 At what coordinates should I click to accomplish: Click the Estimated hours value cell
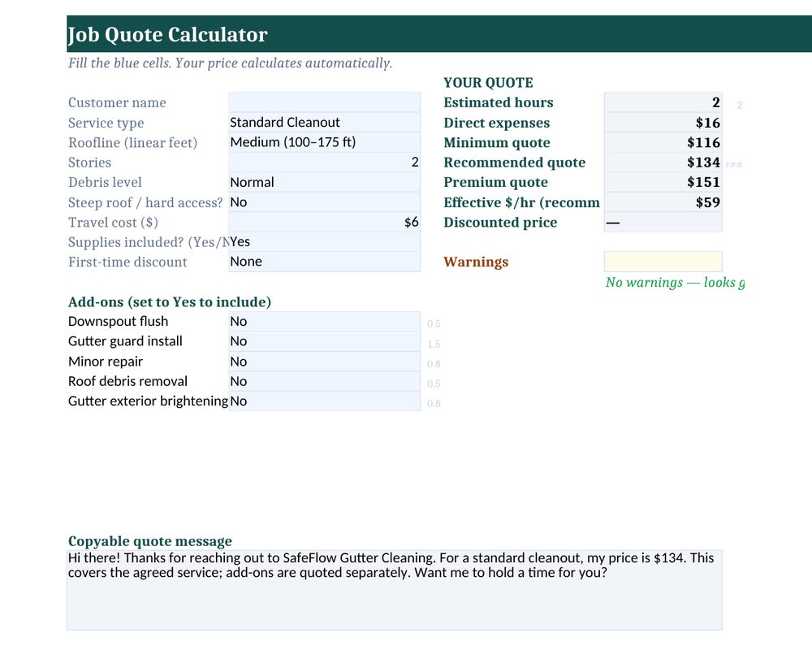pyautogui.click(x=663, y=102)
